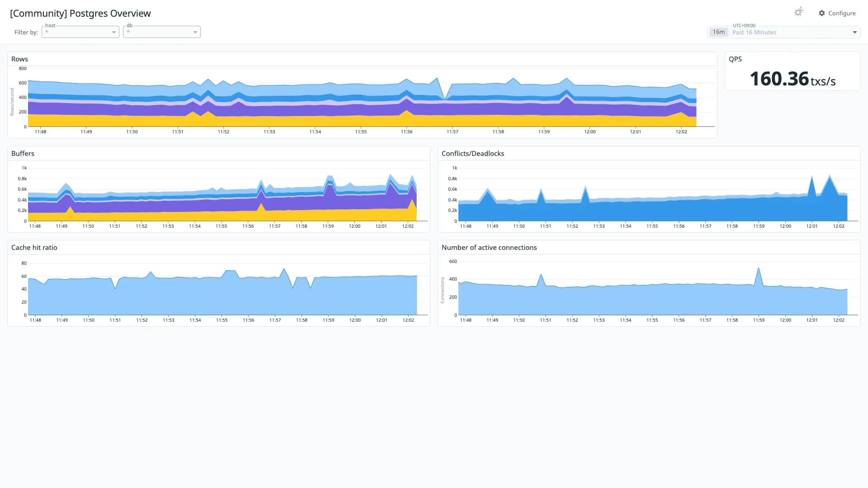The height and width of the screenshot is (488, 868).
Task: Click the yellow area in Rows chart
Action: (x=362, y=121)
